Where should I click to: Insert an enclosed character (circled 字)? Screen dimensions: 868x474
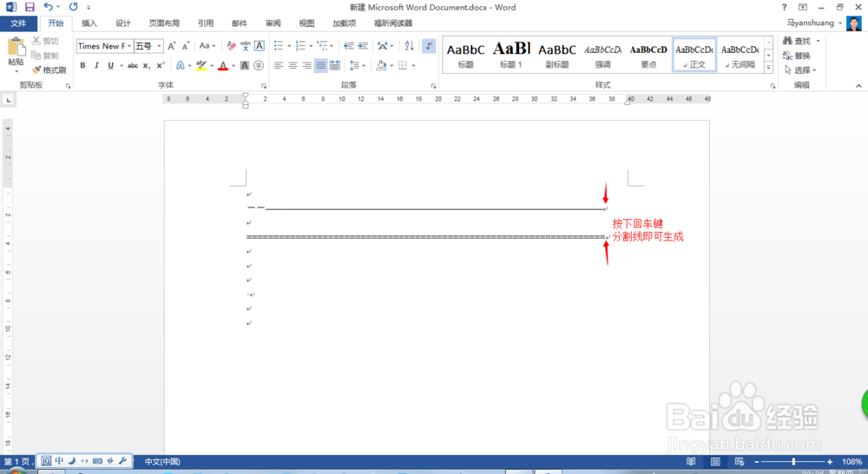(x=259, y=65)
